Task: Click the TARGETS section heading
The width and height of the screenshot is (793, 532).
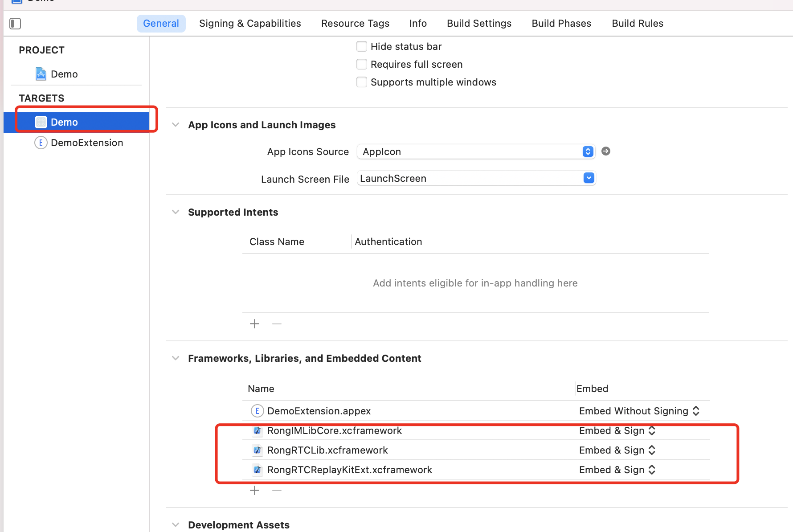Action: [x=41, y=98]
